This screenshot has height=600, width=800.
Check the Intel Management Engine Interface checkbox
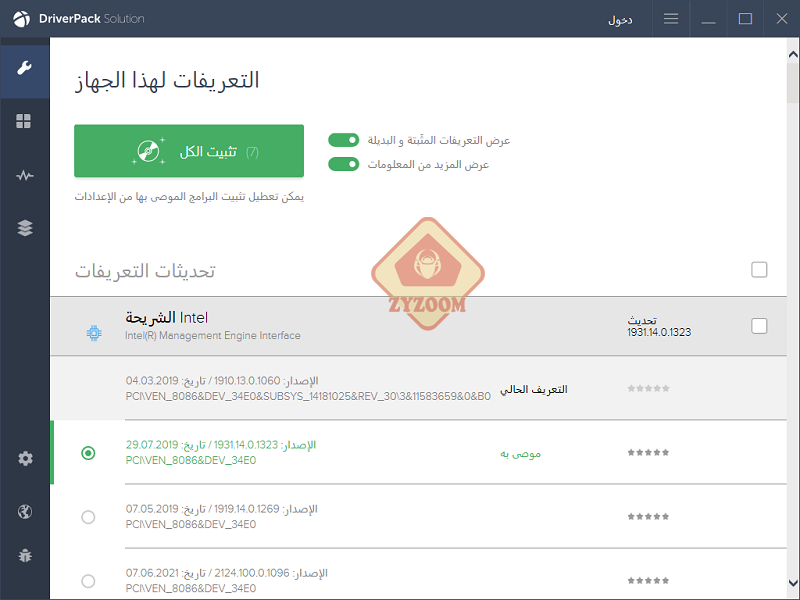coord(759,326)
